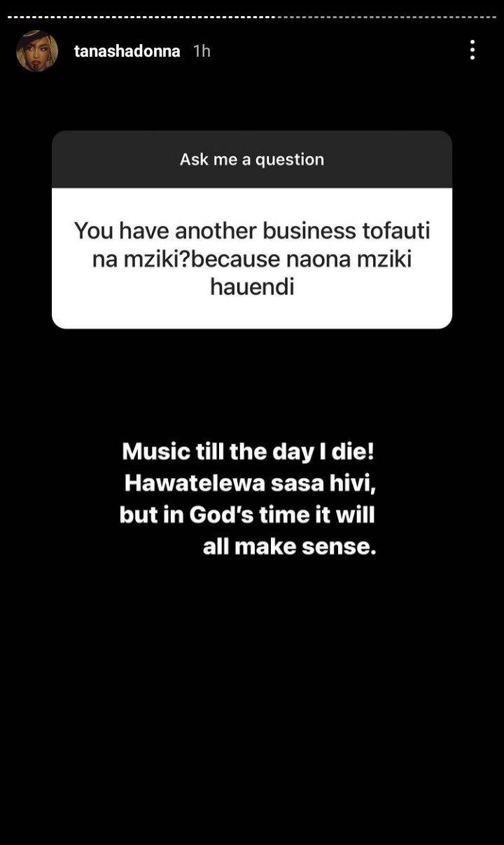This screenshot has height=845, width=504.
Task: Tap the 'all make sense.' text line
Action: tap(290, 546)
